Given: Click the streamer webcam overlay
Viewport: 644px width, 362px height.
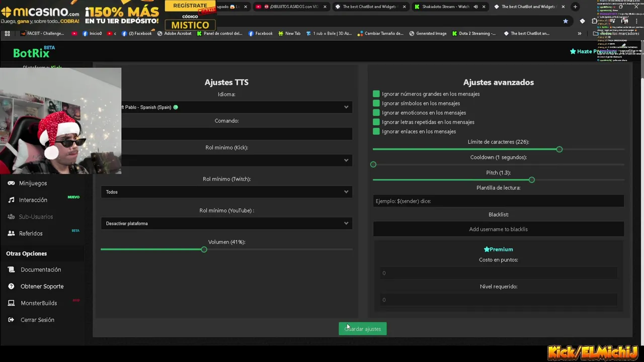Looking at the screenshot, I should click(60, 121).
